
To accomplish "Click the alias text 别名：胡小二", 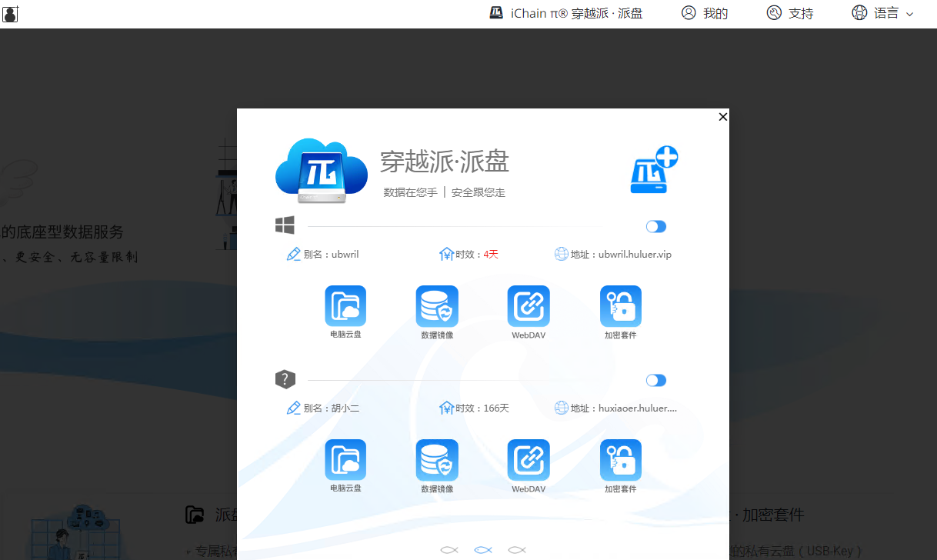I will point(332,408).
